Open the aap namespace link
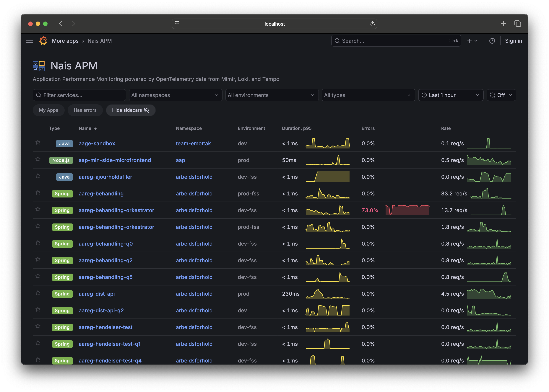The width and height of the screenshot is (549, 392). click(x=180, y=160)
